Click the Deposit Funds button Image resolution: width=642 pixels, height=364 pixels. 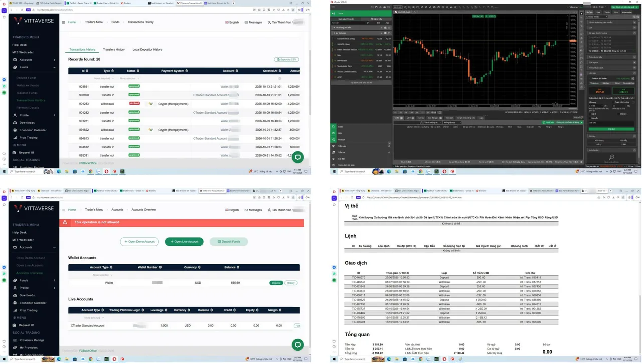tap(229, 242)
